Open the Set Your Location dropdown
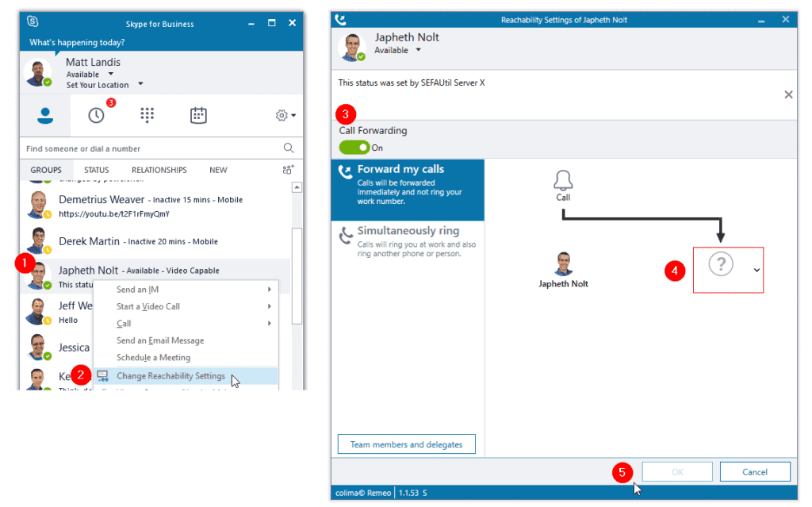This screenshot has height=507, width=812. click(x=140, y=85)
